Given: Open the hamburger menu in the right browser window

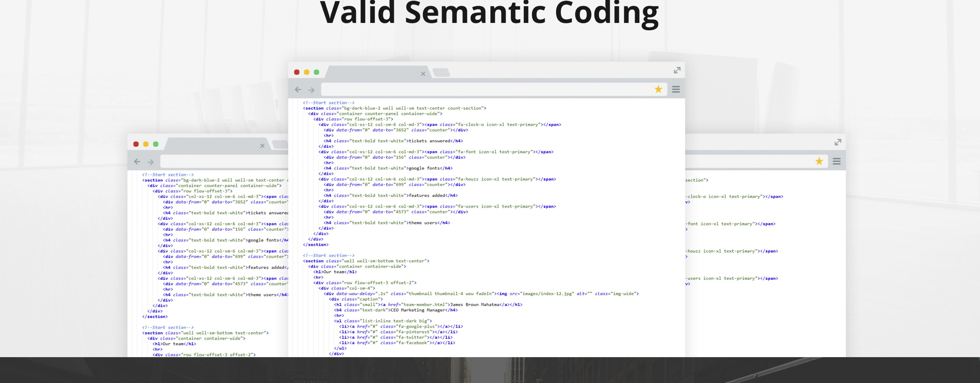Looking at the screenshot, I should 836,161.
